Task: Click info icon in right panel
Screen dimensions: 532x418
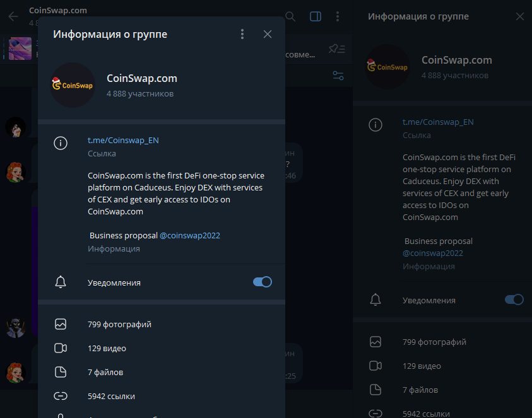Action: point(375,125)
